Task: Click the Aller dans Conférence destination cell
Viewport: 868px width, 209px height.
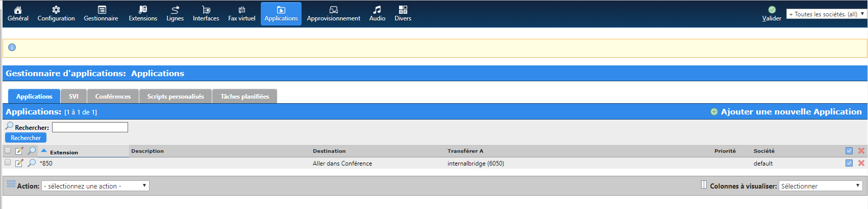Action: (x=342, y=164)
